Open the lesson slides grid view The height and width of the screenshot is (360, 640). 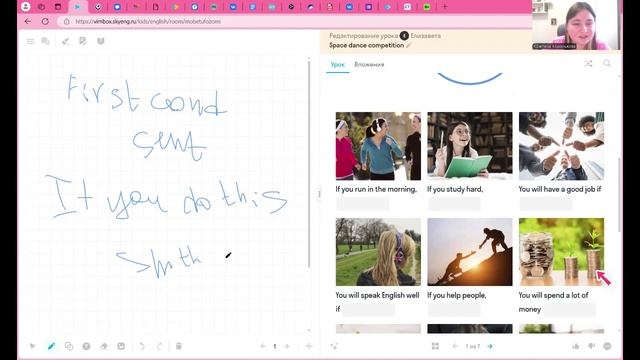tap(435, 346)
